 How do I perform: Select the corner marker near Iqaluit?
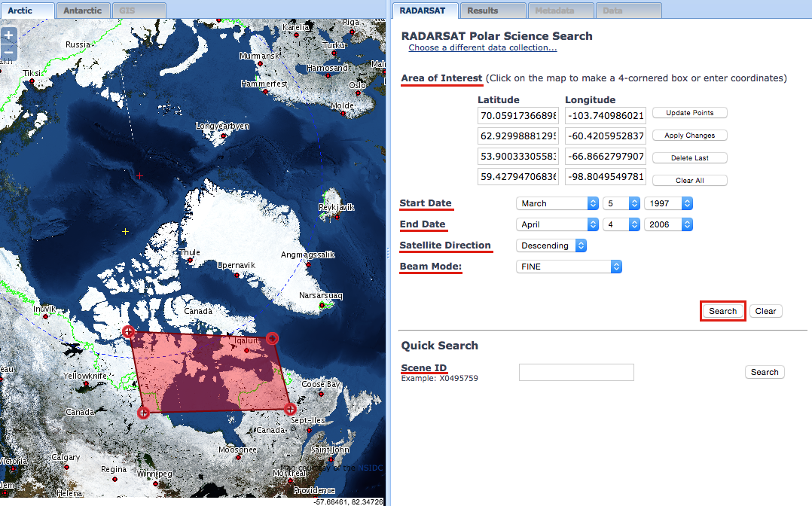click(x=272, y=338)
